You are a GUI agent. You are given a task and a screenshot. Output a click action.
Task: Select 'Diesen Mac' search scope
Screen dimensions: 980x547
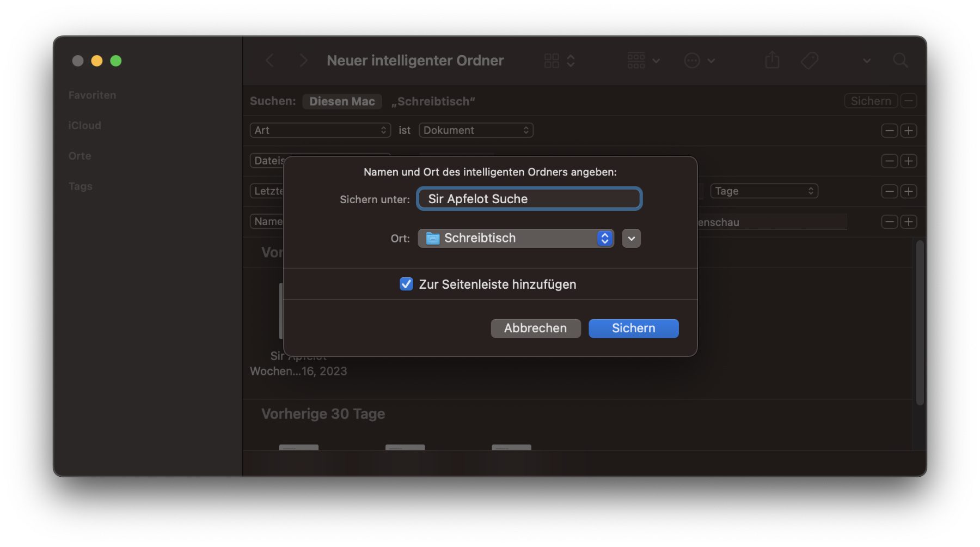tap(342, 101)
